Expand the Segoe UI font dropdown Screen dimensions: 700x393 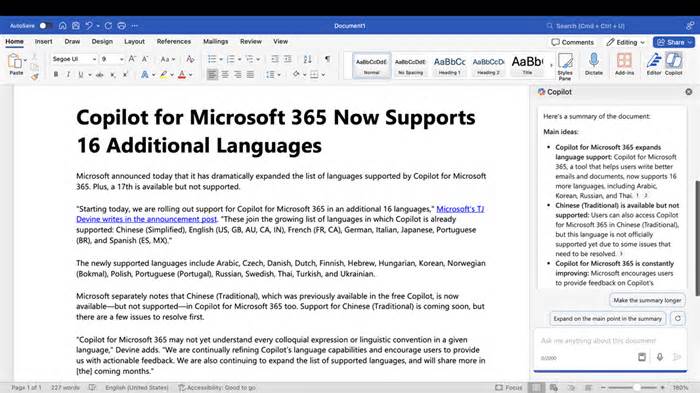point(74,59)
